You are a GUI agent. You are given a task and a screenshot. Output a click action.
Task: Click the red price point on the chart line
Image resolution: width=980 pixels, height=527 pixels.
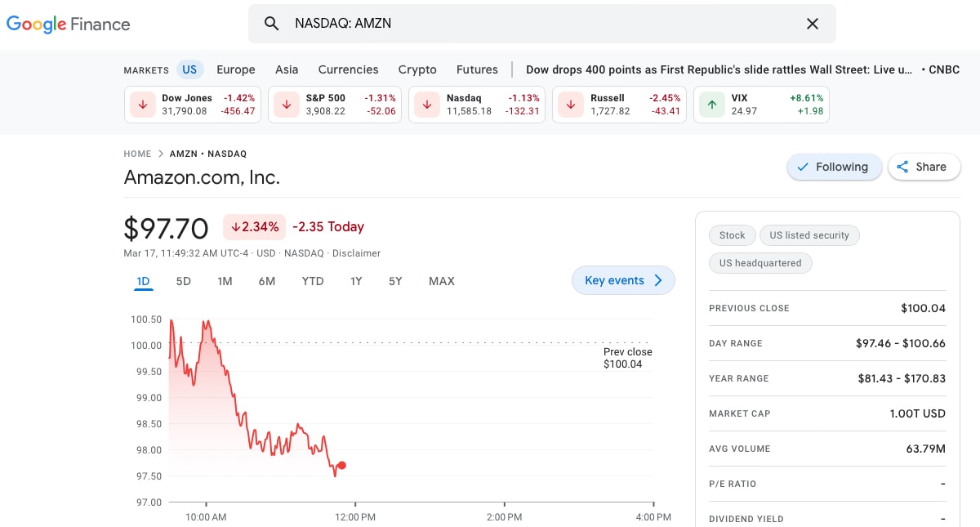click(342, 465)
